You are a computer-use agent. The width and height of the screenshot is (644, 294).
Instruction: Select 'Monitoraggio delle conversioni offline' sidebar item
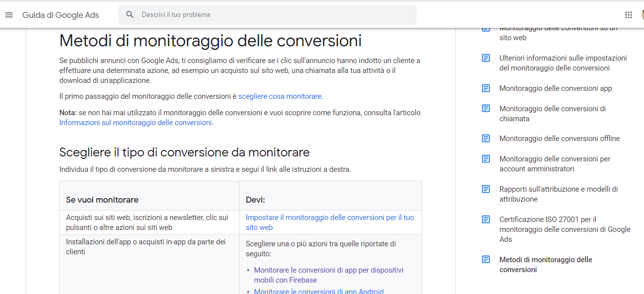coord(560,139)
